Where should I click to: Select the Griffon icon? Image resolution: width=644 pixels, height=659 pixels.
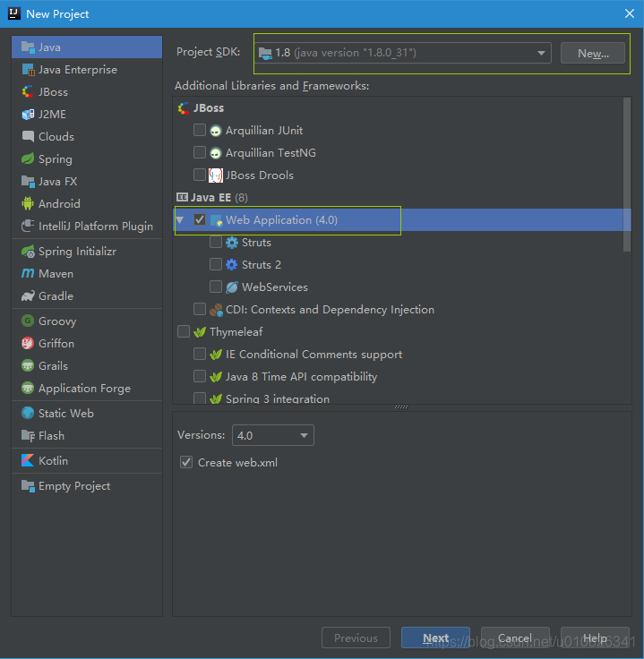[28, 343]
